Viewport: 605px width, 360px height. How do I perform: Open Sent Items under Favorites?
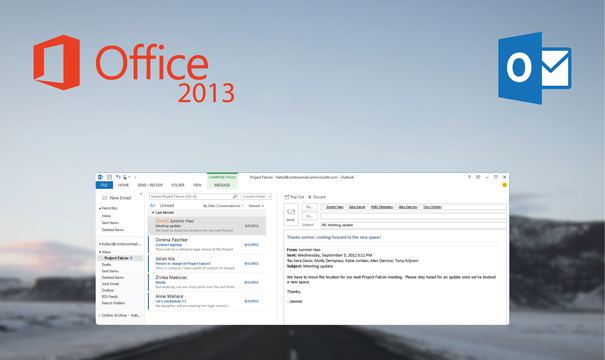coord(110,223)
